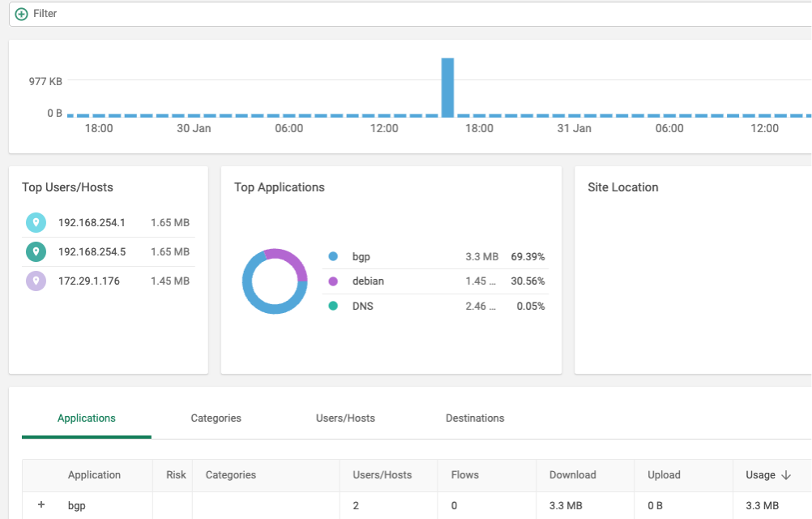Viewport: 812px width, 519px height.
Task: Click the purple debian segment of the donut chart
Action: [x=293, y=261]
